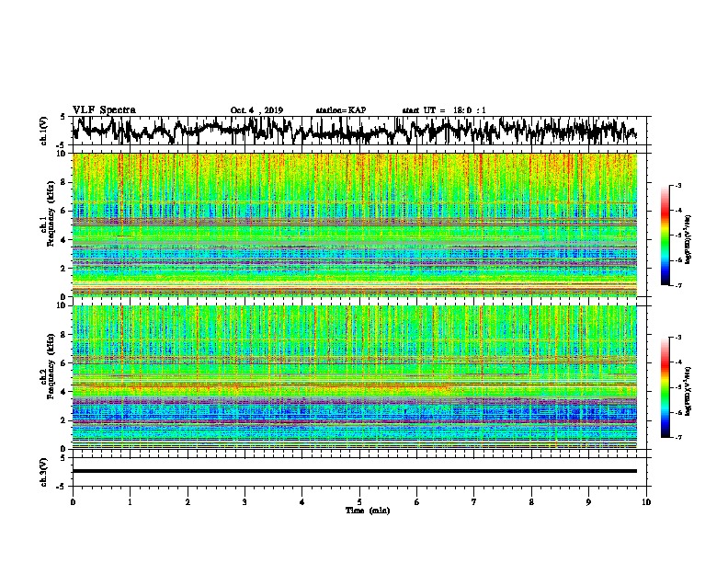Click the ch.1(V) waveform trace
Viewport: 728px width, 563px height.
(354, 131)
